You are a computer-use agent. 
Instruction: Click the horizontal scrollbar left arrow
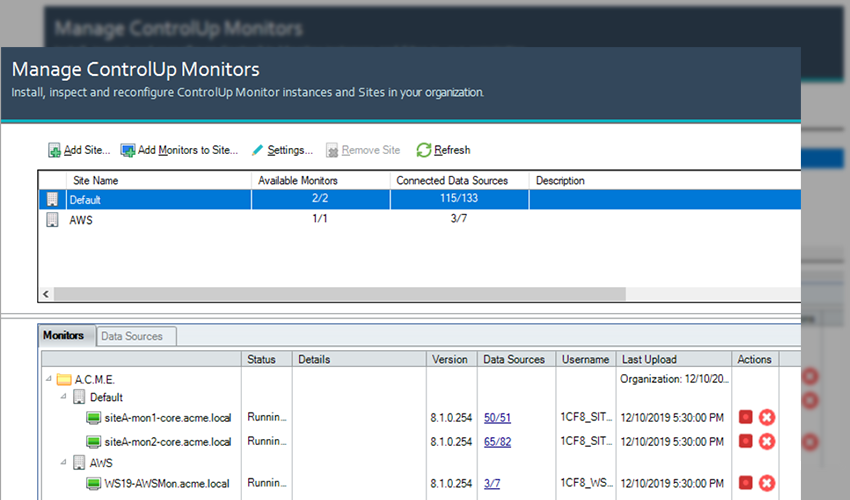tap(46, 294)
